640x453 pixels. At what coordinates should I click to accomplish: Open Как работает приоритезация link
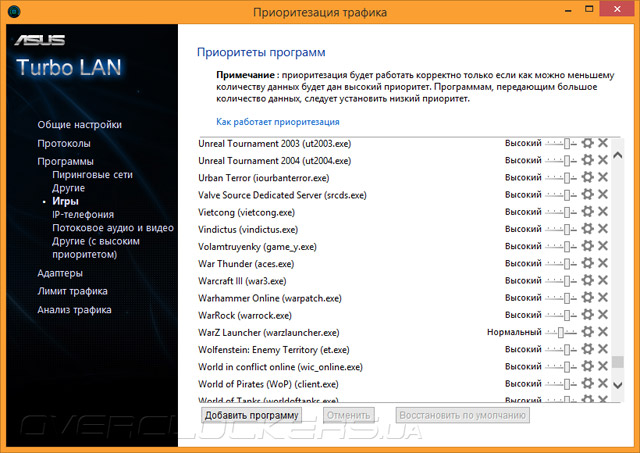click(278, 122)
